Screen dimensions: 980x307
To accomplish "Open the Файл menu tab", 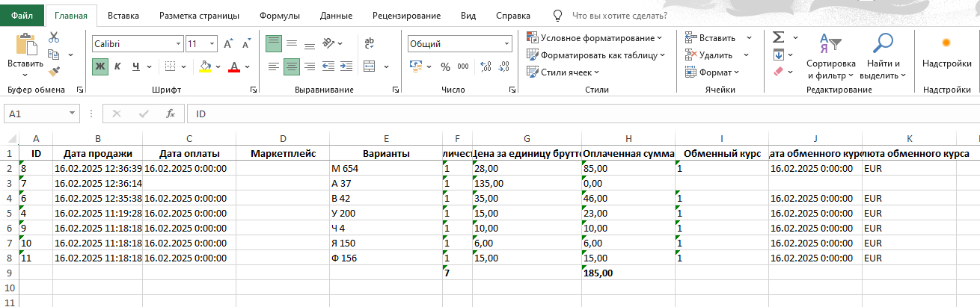I will [x=21, y=15].
